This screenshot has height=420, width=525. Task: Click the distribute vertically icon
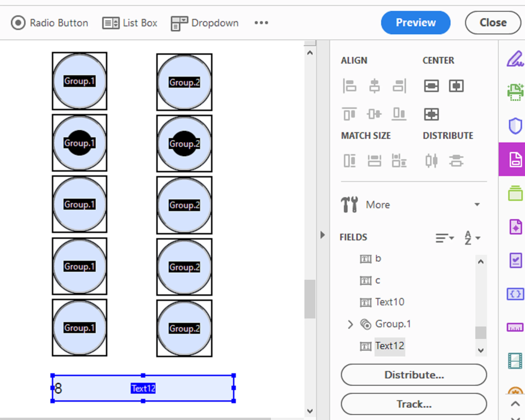coord(456,161)
